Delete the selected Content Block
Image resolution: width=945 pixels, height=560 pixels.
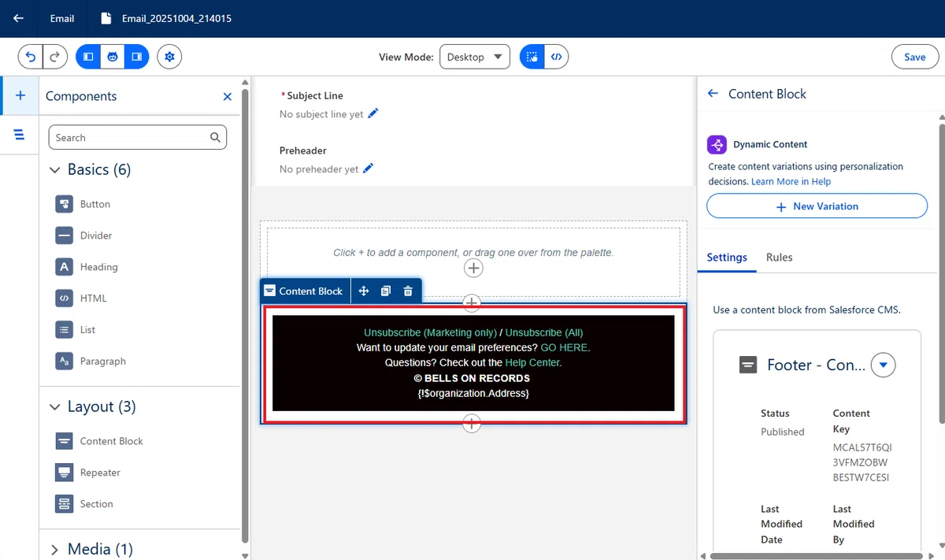coord(408,291)
